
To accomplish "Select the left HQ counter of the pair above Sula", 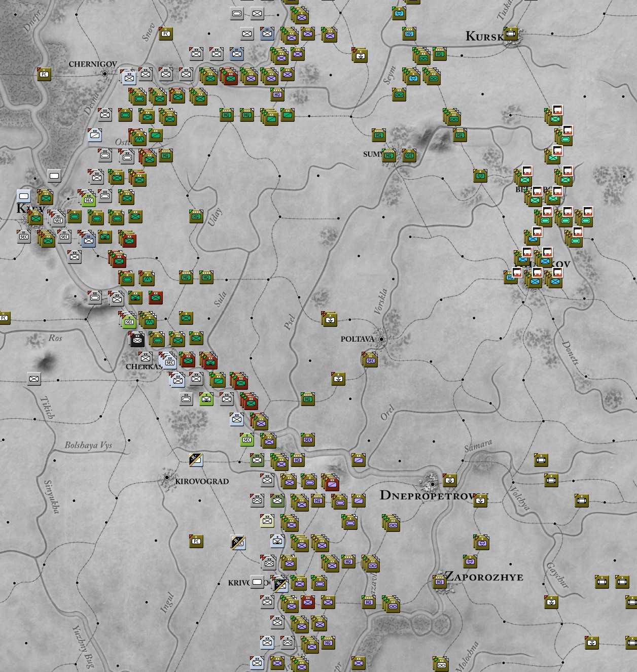I will click(186, 277).
